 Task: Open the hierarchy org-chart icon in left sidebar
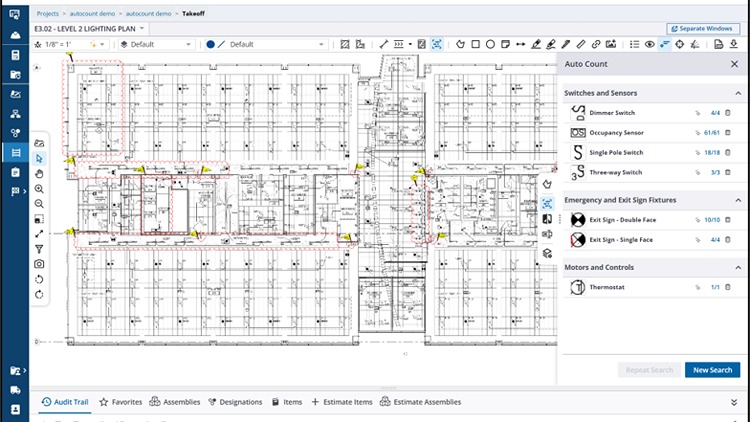tap(15, 113)
